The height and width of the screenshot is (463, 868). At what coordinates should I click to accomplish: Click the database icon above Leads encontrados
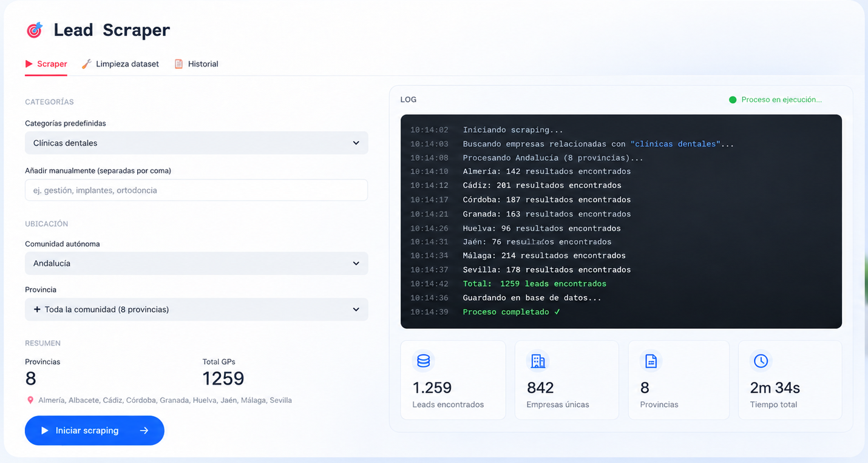tap(423, 361)
